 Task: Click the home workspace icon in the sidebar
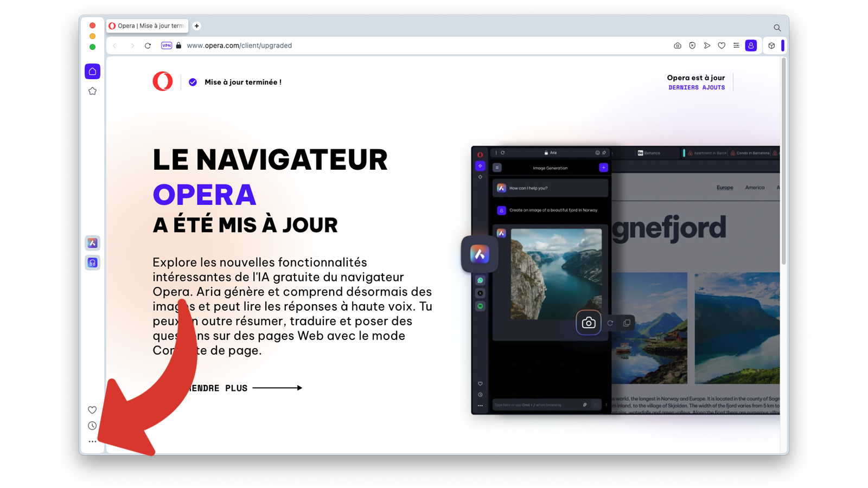pos(92,71)
